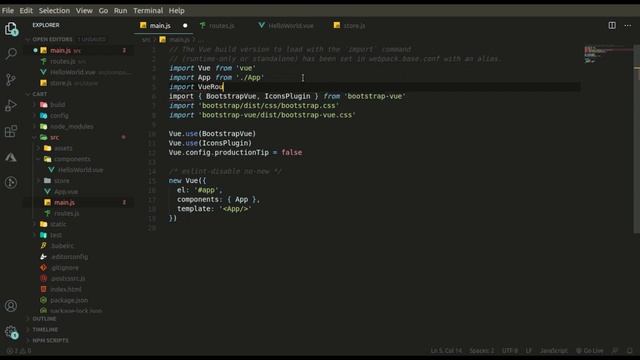
Task: Expand the node_modules folder
Action: [71, 127]
